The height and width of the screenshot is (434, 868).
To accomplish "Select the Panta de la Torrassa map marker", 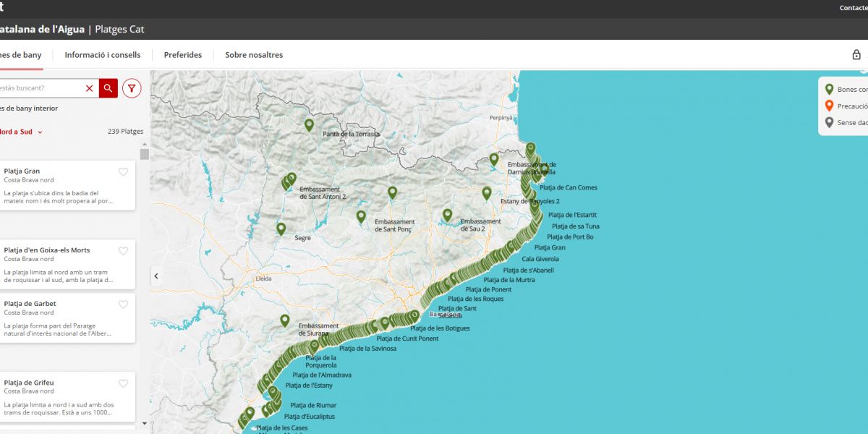I will click(309, 125).
